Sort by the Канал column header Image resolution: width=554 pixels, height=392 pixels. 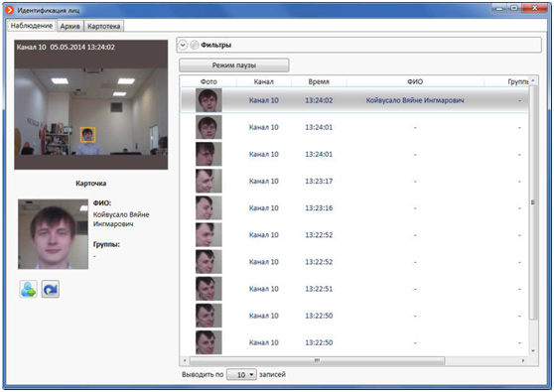point(263,81)
